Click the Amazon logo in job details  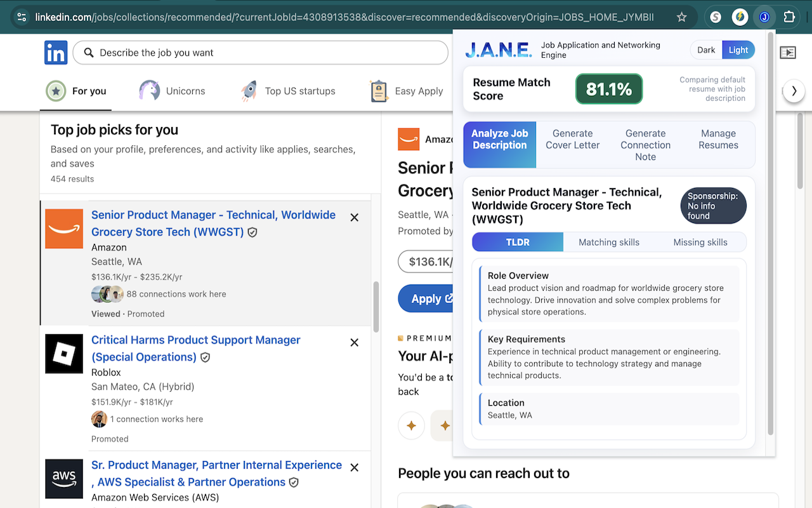(409, 139)
